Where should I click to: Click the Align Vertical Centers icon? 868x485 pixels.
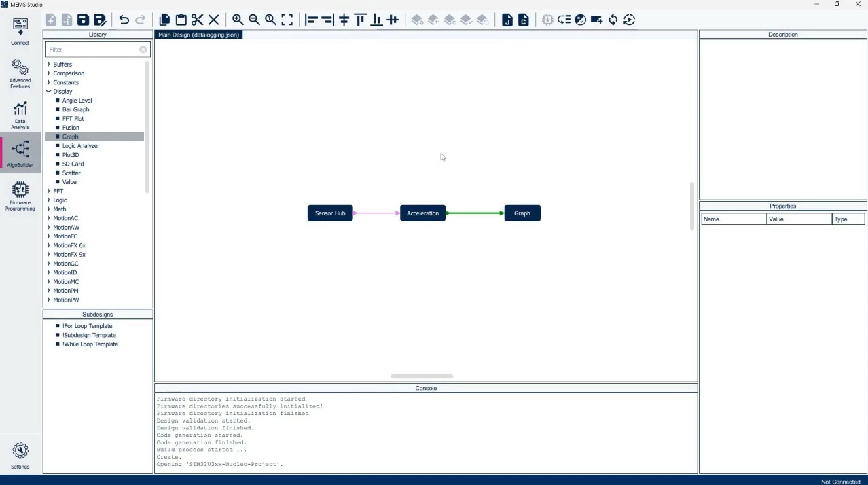coord(393,20)
